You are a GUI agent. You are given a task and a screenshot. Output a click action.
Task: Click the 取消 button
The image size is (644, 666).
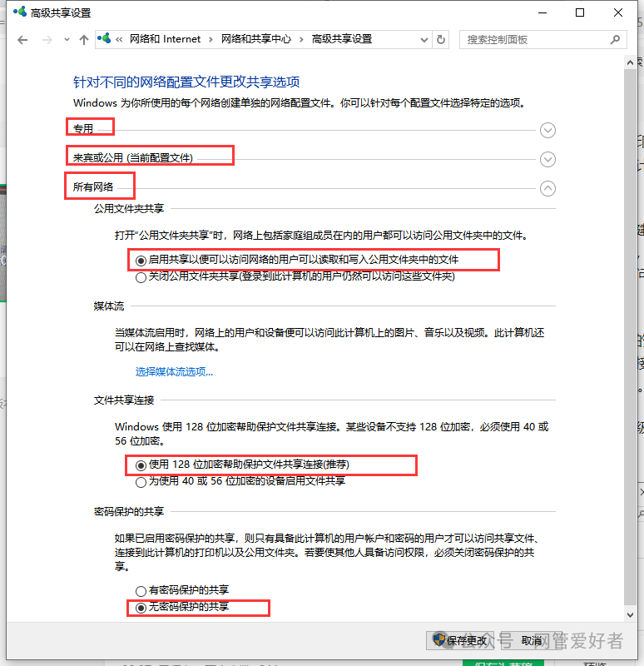pyautogui.click(x=532, y=640)
